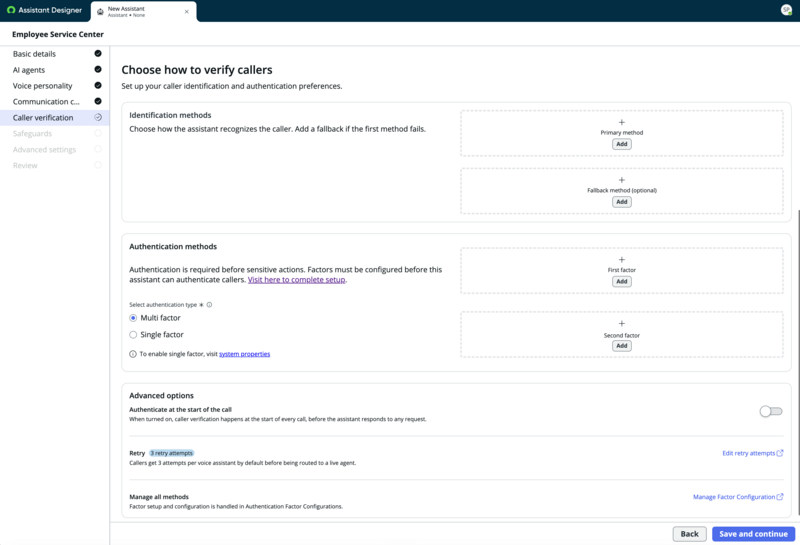The image size is (800, 545).
Task: Click plus icon above First factor
Action: tap(621, 260)
